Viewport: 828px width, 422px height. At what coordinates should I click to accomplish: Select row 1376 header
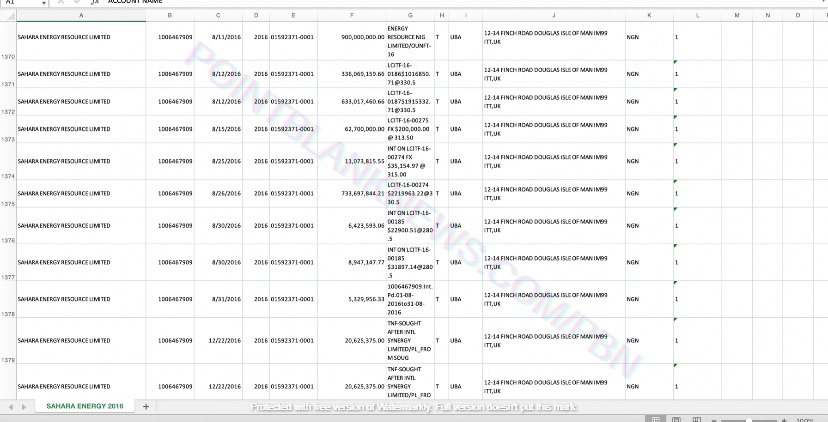coord(8,226)
